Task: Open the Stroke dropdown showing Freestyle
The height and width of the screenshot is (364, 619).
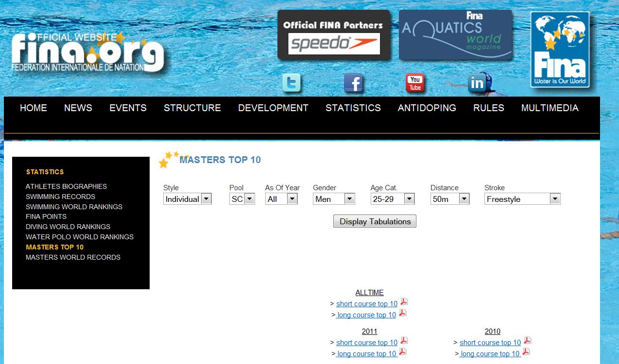Action: point(522,199)
